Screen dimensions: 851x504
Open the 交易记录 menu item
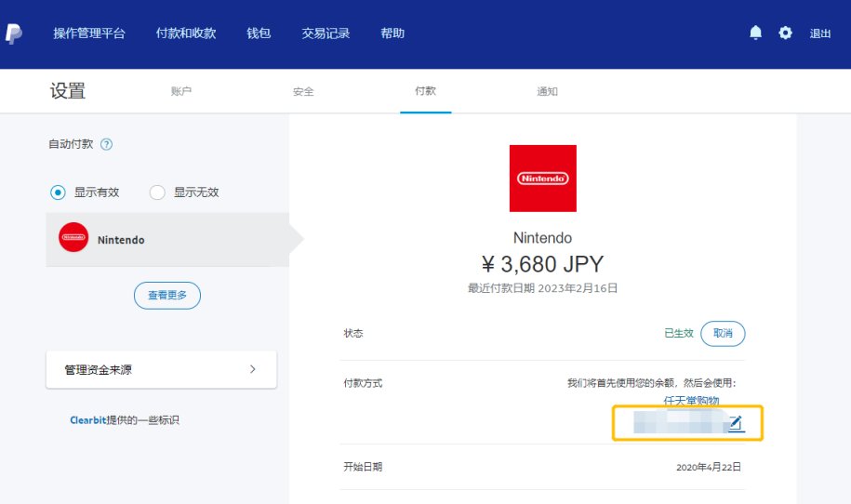click(x=326, y=33)
